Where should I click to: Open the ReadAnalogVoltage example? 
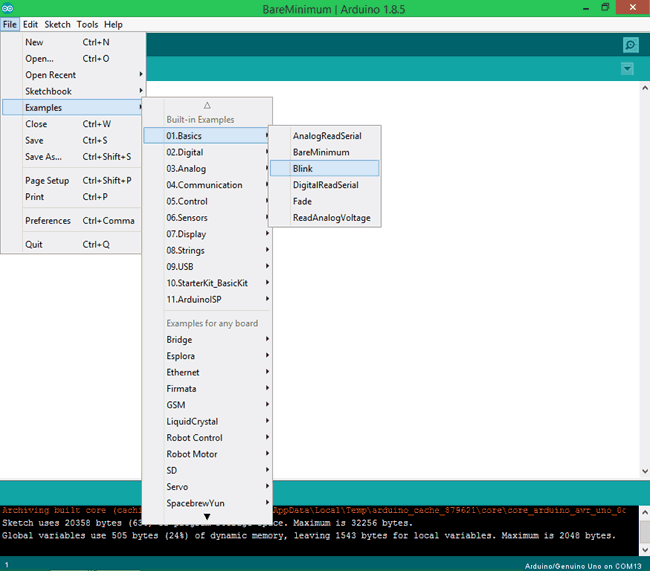click(x=325, y=218)
